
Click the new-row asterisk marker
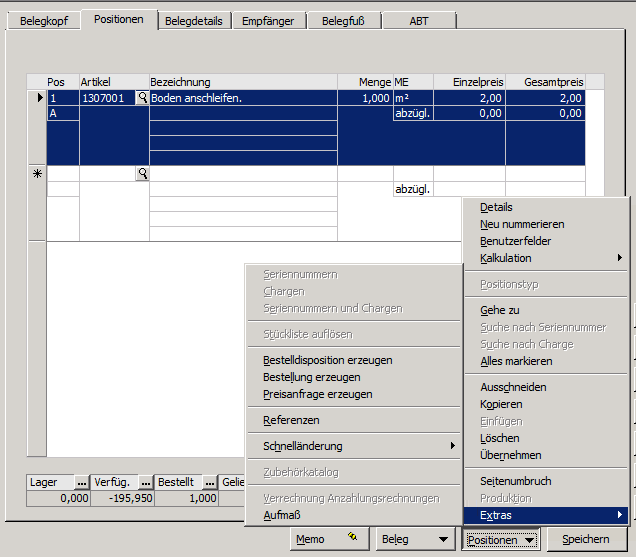38,174
